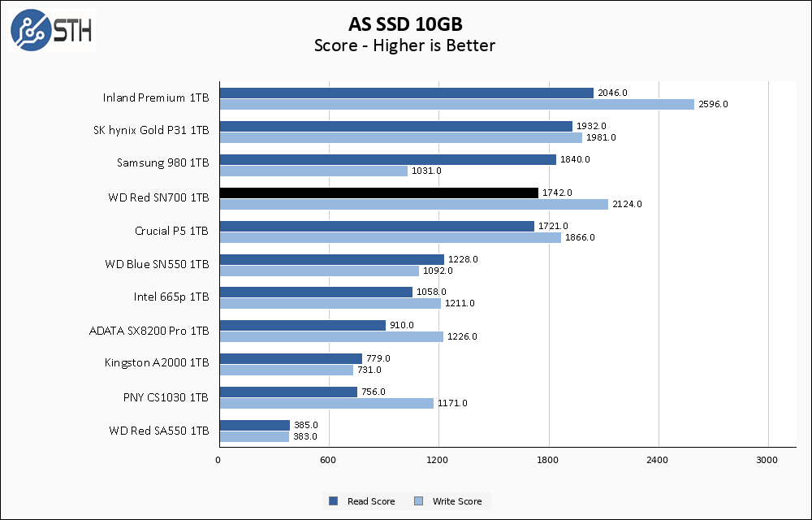Click the 731.0 value label

coord(369,370)
